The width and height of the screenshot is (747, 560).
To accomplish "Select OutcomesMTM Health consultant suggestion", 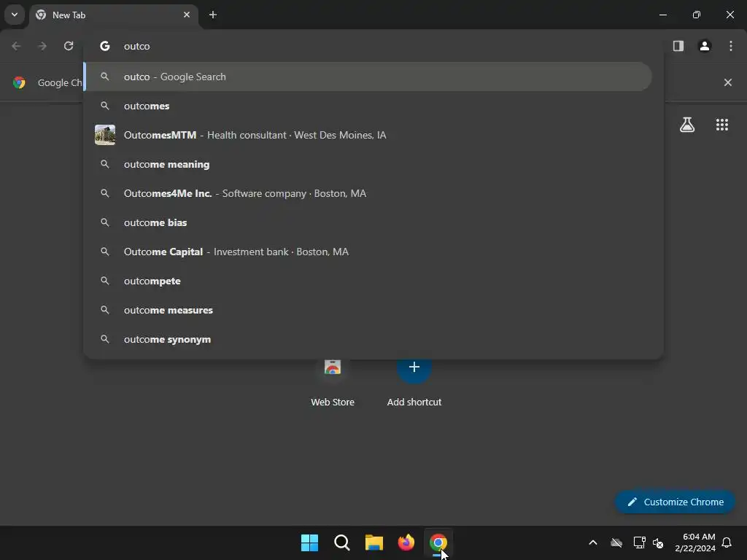I will 368,135.
